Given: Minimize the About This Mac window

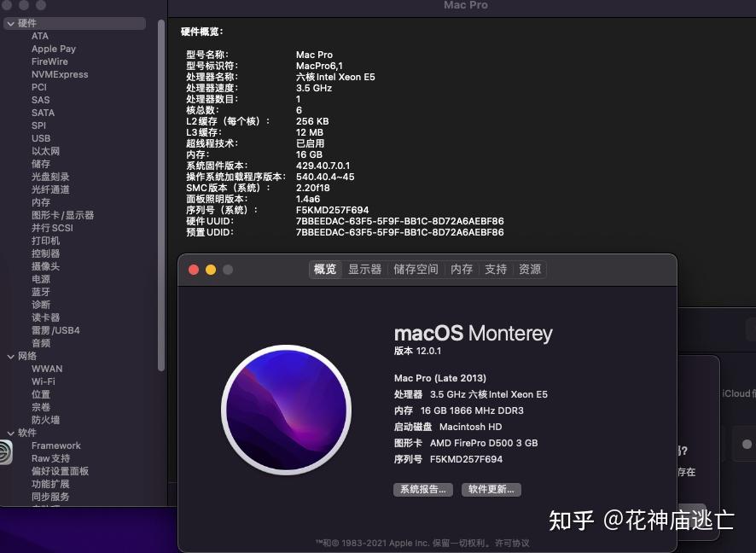Looking at the screenshot, I should pyautogui.click(x=211, y=270).
